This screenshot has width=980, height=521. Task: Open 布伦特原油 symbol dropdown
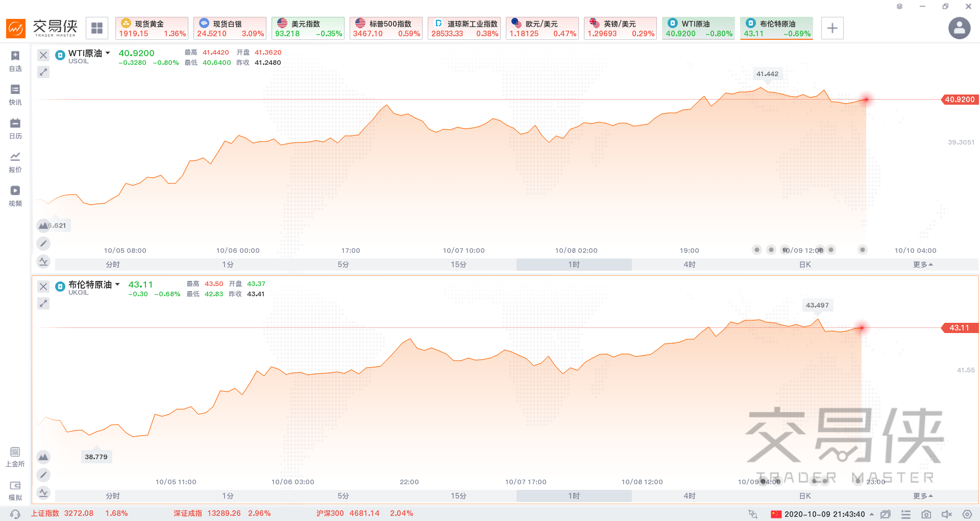(x=117, y=285)
